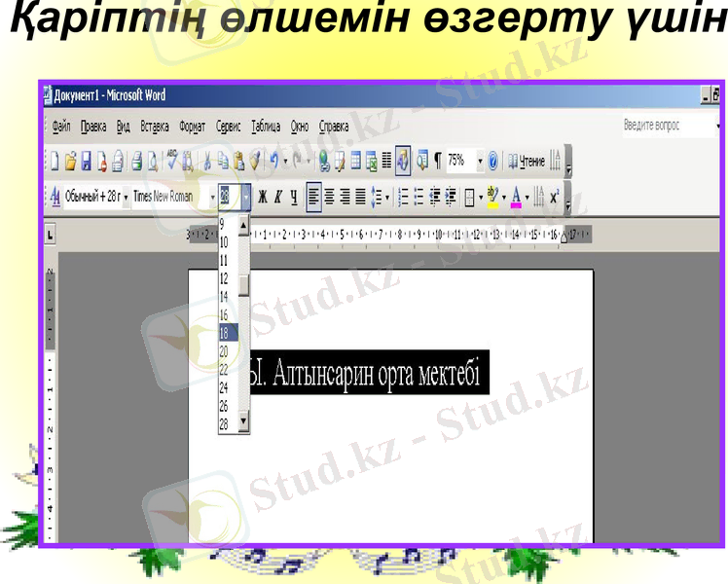The height and width of the screenshot is (584, 728).
Task: Open the Правка menu
Action: click(x=93, y=126)
